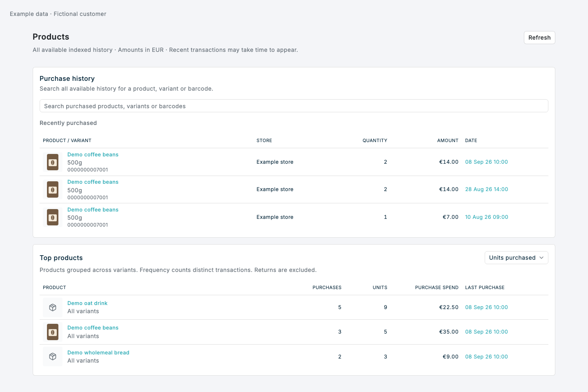
Task: Click the LAST PURCHASE column header
Action: click(485, 287)
